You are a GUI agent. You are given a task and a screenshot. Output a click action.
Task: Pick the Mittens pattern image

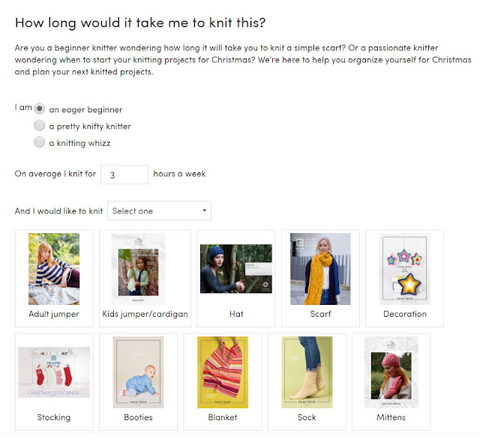(391, 372)
